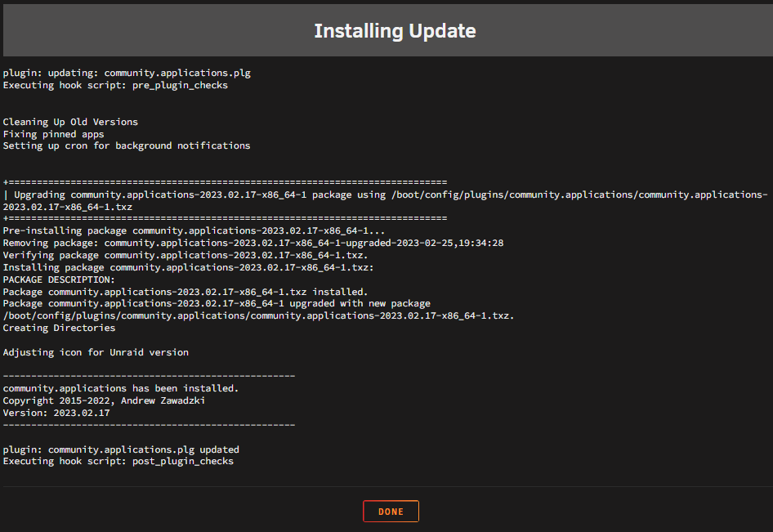Click the 'Version: 2023.02.17' line
This screenshot has height=532, width=773.
pyautogui.click(x=56, y=413)
